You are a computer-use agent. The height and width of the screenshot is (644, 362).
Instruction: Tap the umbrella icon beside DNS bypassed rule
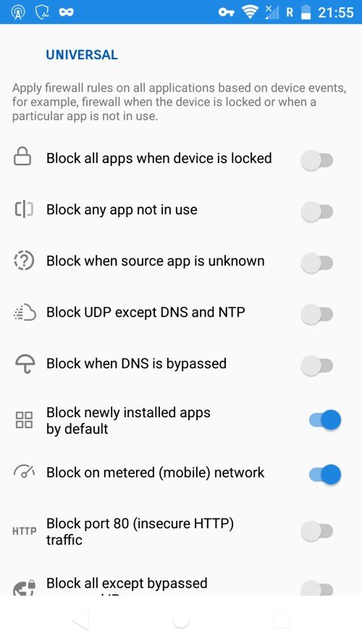(25, 364)
